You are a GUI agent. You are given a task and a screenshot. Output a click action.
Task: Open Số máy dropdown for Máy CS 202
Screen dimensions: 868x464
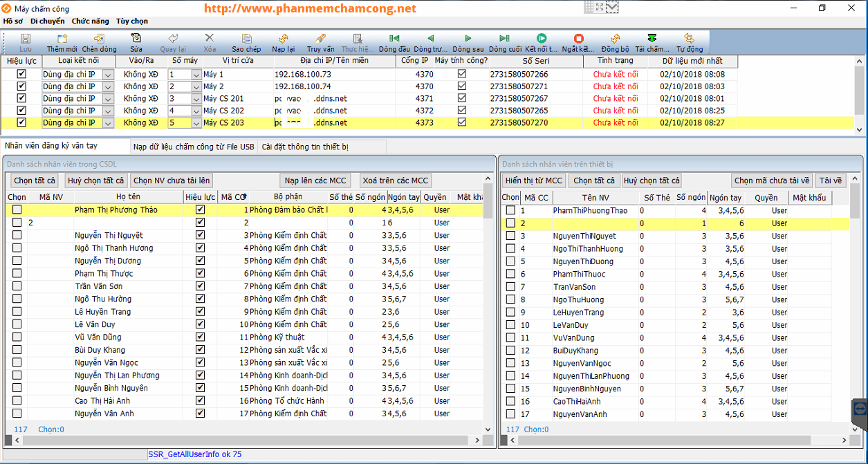(196, 111)
